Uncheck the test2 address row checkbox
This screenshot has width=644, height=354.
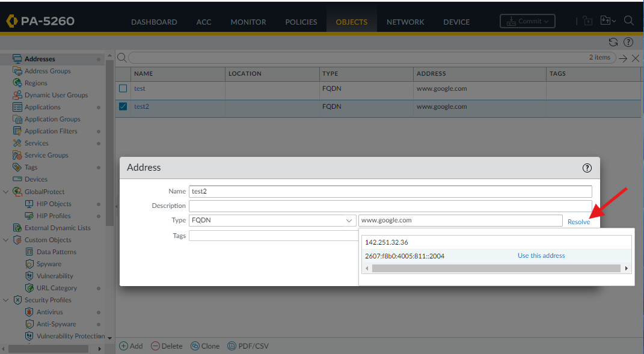[123, 106]
